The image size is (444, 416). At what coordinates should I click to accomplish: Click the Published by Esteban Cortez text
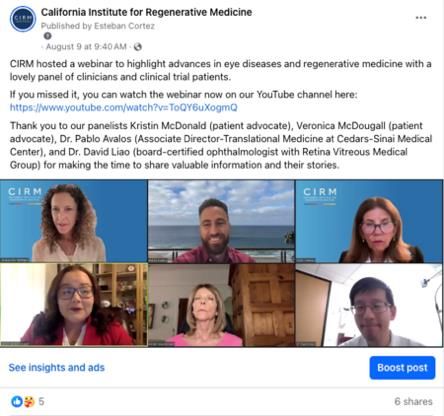click(98, 26)
